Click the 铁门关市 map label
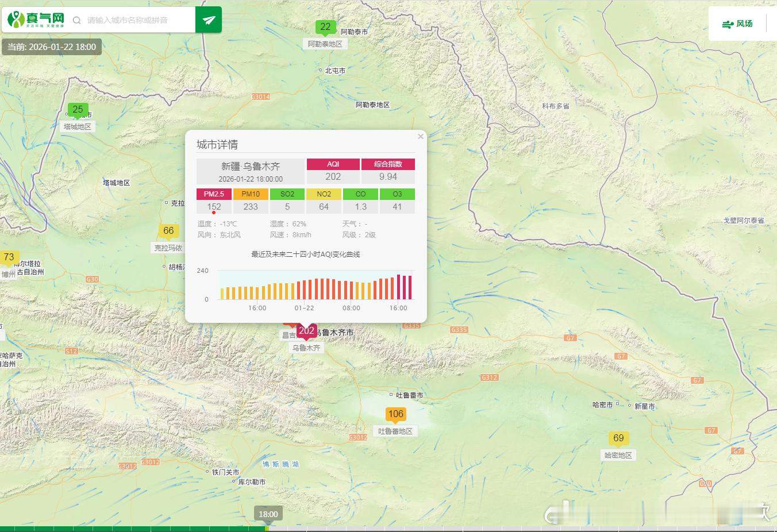The height and width of the screenshot is (532, 777). [x=226, y=472]
